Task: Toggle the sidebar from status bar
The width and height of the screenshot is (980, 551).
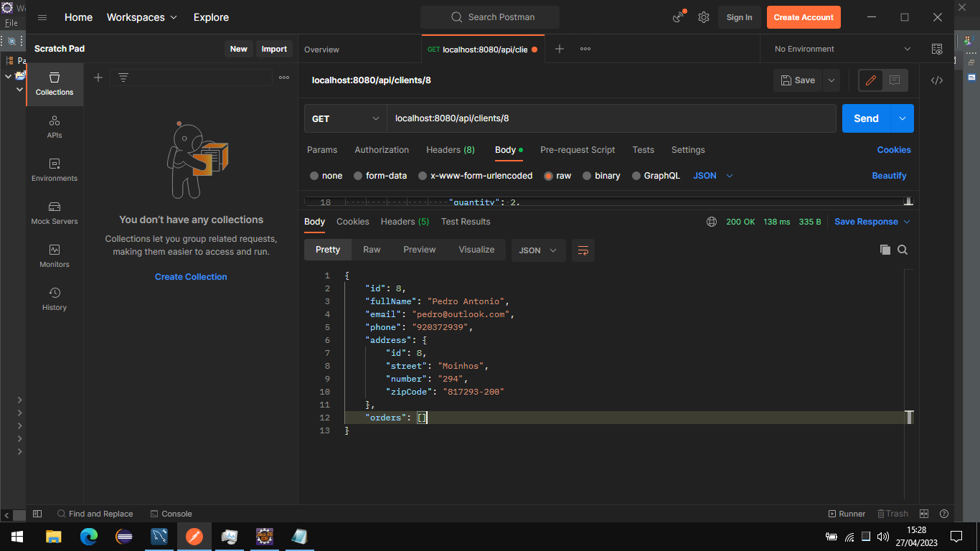Action: [37, 514]
